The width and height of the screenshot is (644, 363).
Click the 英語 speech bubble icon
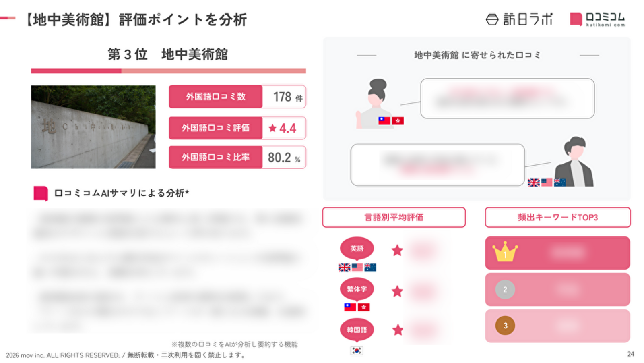(x=357, y=249)
